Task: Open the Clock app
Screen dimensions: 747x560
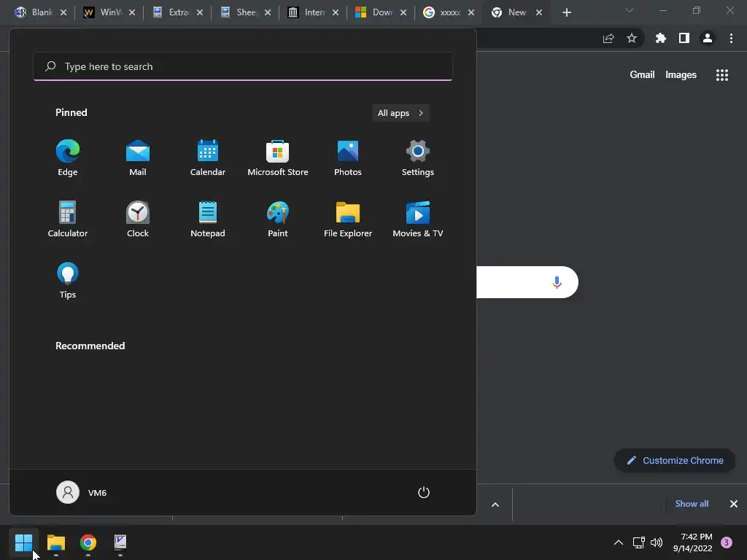Action: (x=138, y=219)
